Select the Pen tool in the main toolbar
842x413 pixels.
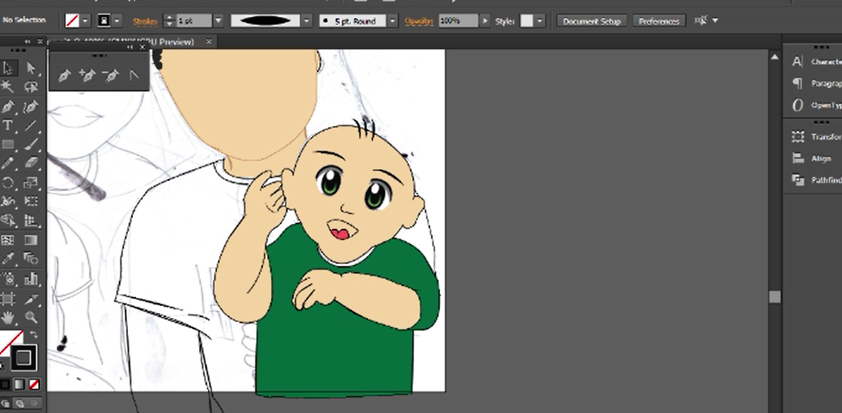click(x=8, y=106)
